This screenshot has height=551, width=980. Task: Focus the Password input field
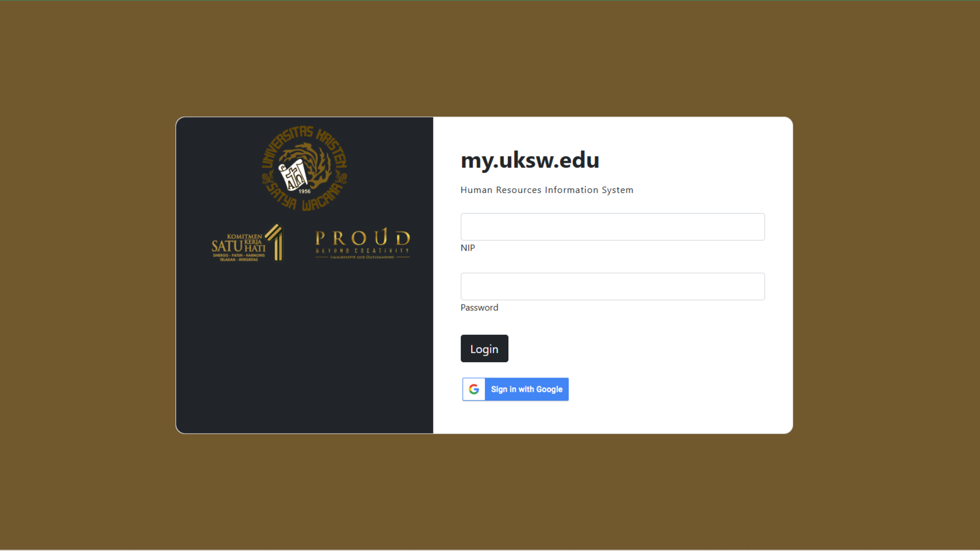(x=612, y=286)
